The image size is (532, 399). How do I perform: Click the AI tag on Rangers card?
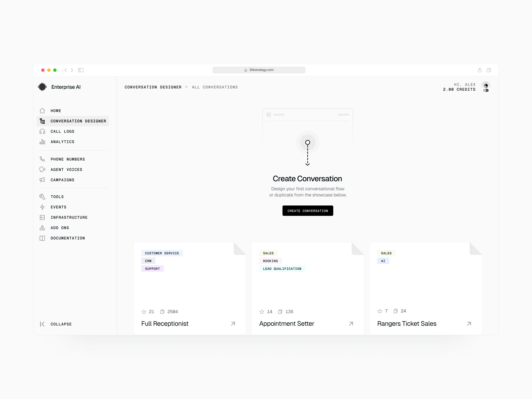tap(383, 261)
